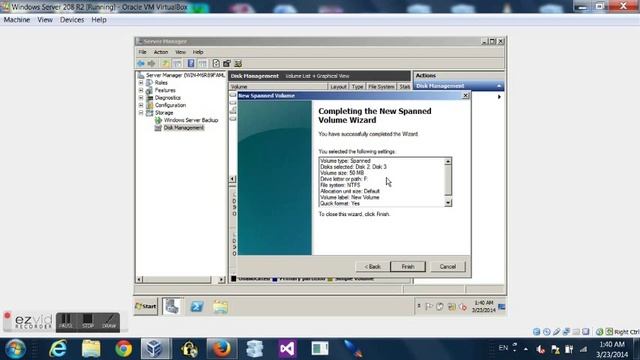Click the EN language indicator
This screenshot has height=360, width=640.
coord(503,348)
